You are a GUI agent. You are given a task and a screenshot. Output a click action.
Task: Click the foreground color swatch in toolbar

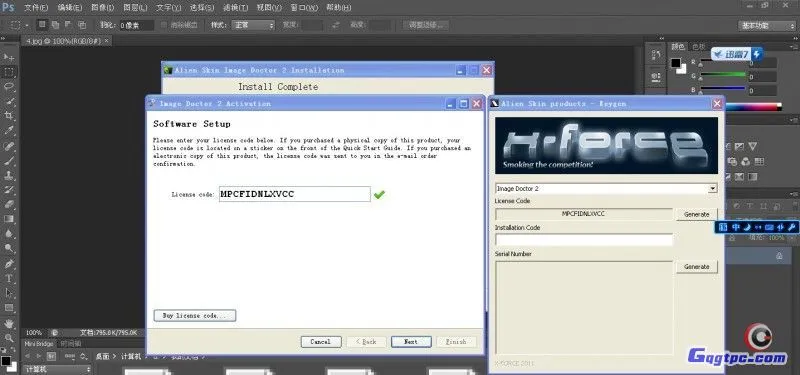pyautogui.click(x=5, y=360)
